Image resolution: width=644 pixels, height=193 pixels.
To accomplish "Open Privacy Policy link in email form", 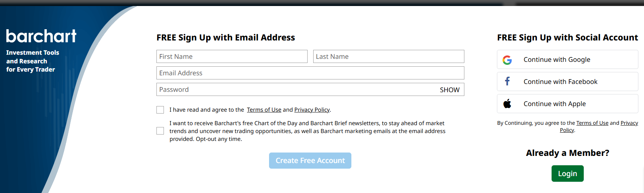I will 312,110.
